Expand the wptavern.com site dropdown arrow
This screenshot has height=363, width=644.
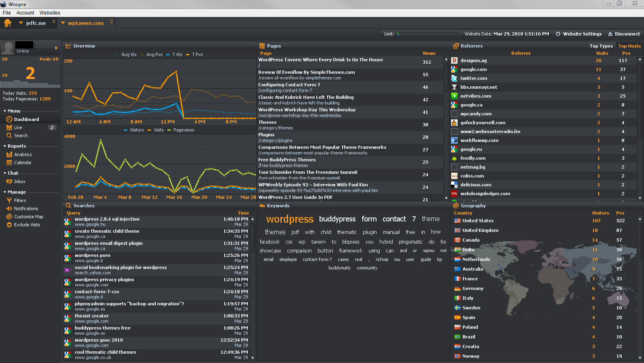[63, 23]
